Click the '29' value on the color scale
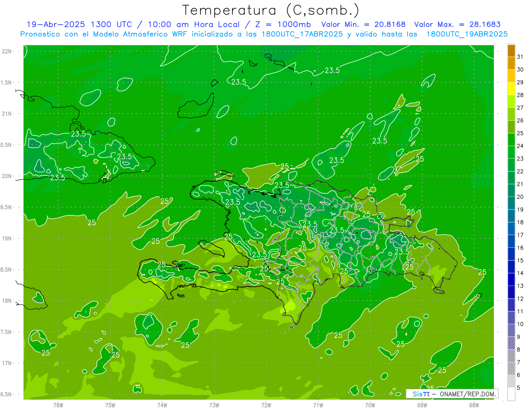 (520, 82)
